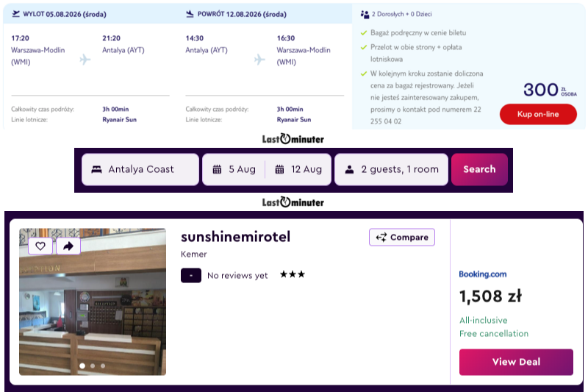
Task: Select the second photo carousel dot
Action: point(93,366)
